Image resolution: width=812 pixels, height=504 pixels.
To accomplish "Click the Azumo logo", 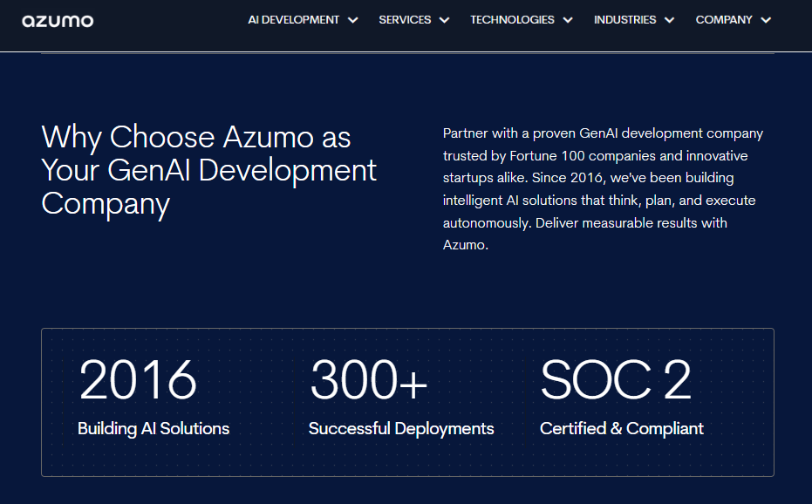I will tap(58, 21).
